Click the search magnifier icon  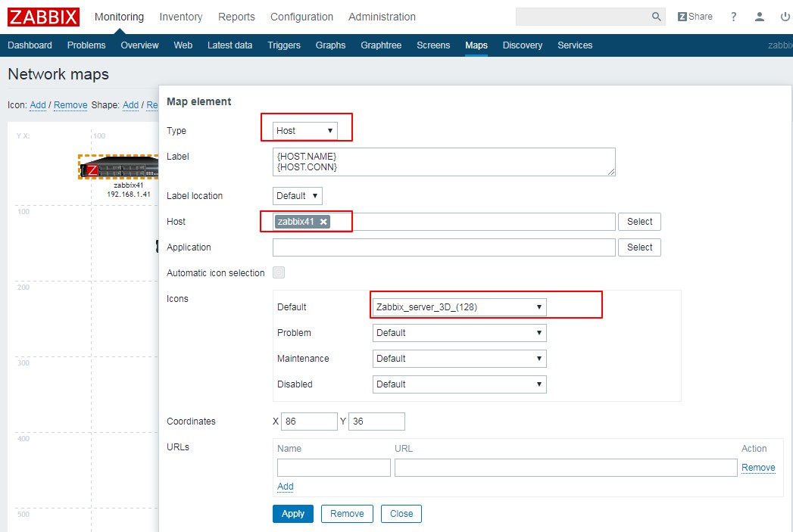click(x=656, y=17)
